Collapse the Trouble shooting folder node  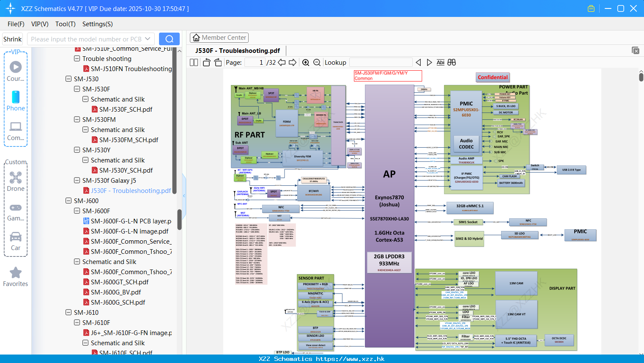click(x=77, y=58)
